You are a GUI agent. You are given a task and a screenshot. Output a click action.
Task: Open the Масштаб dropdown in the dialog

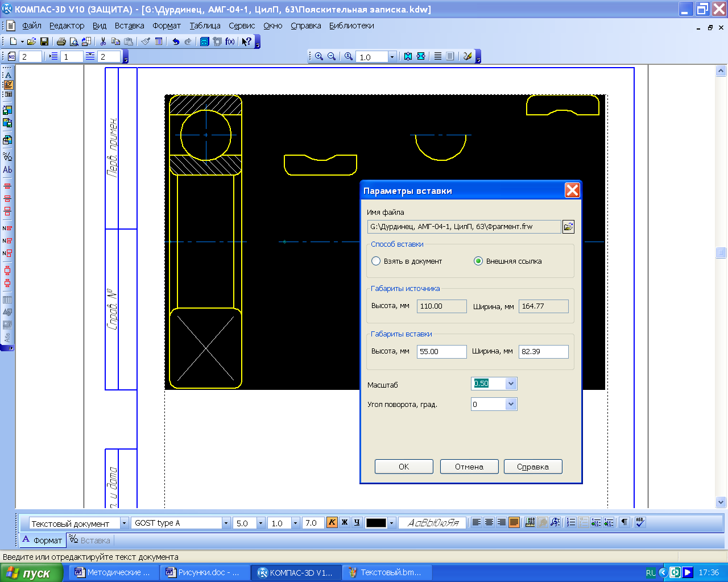[511, 384]
